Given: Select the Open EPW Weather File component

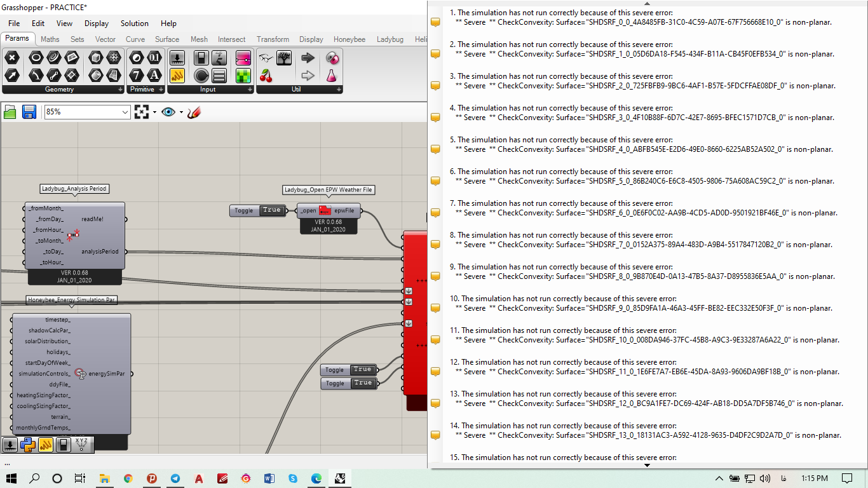Looking at the screenshot, I should (329, 211).
